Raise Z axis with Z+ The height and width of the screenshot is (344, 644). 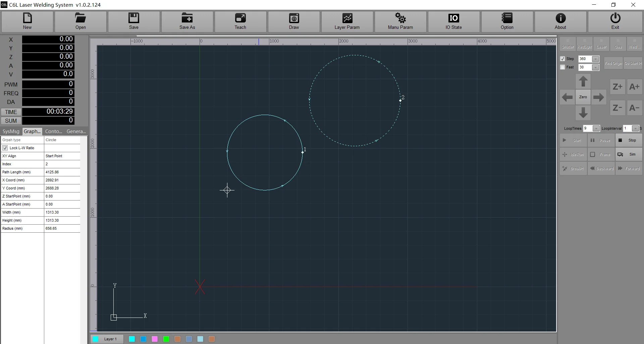click(618, 87)
